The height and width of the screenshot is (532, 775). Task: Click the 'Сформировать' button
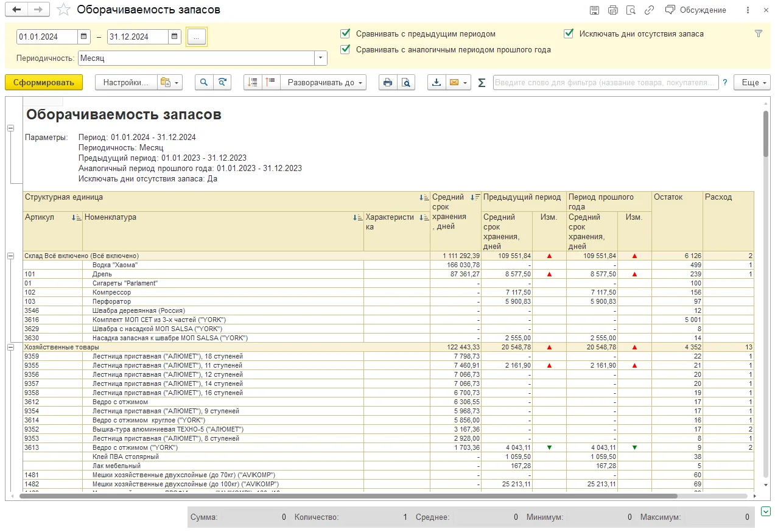pyautogui.click(x=44, y=83)
